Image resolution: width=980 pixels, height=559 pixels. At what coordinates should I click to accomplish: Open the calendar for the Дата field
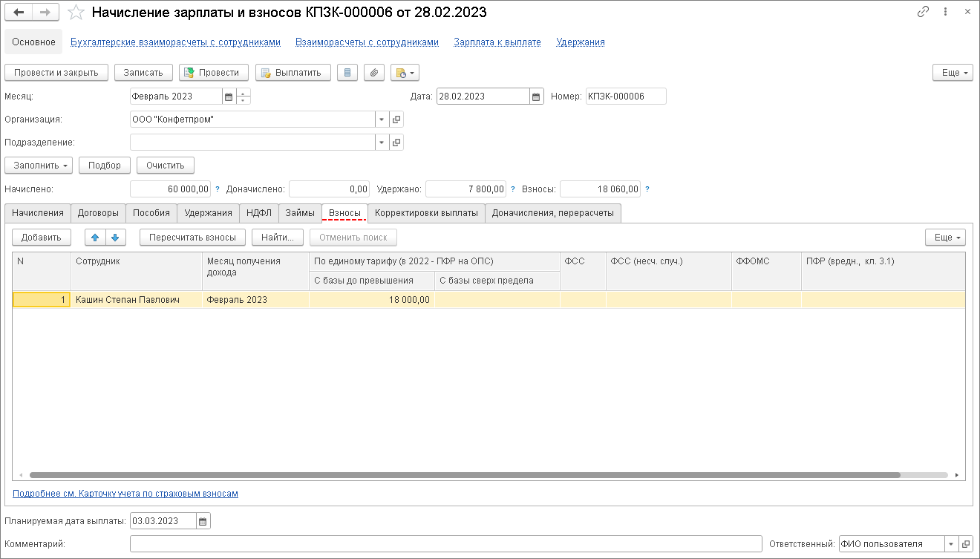tap(536, 97)
